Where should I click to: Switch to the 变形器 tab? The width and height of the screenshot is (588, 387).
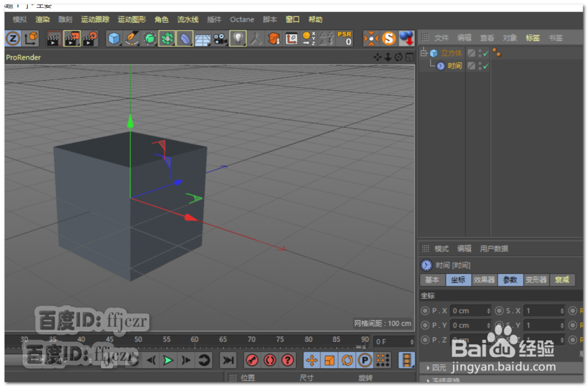(x=536, y=280)
